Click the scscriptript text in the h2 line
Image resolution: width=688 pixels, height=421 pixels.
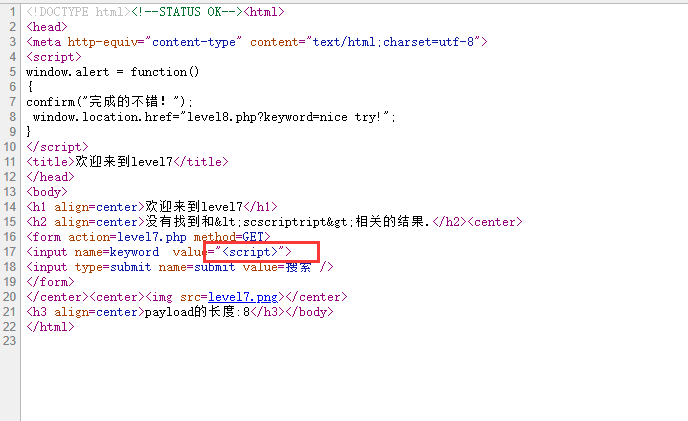pos(285,222)
